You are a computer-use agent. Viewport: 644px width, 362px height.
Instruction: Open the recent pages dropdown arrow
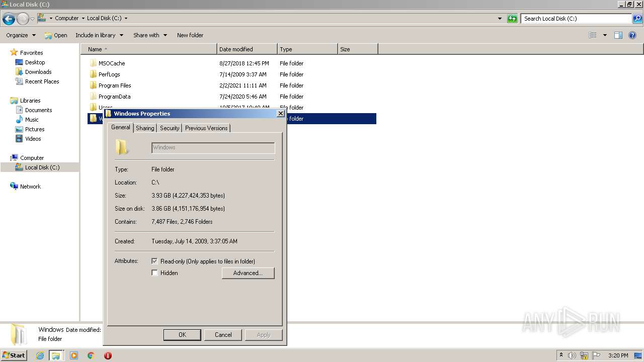point(32,19)
